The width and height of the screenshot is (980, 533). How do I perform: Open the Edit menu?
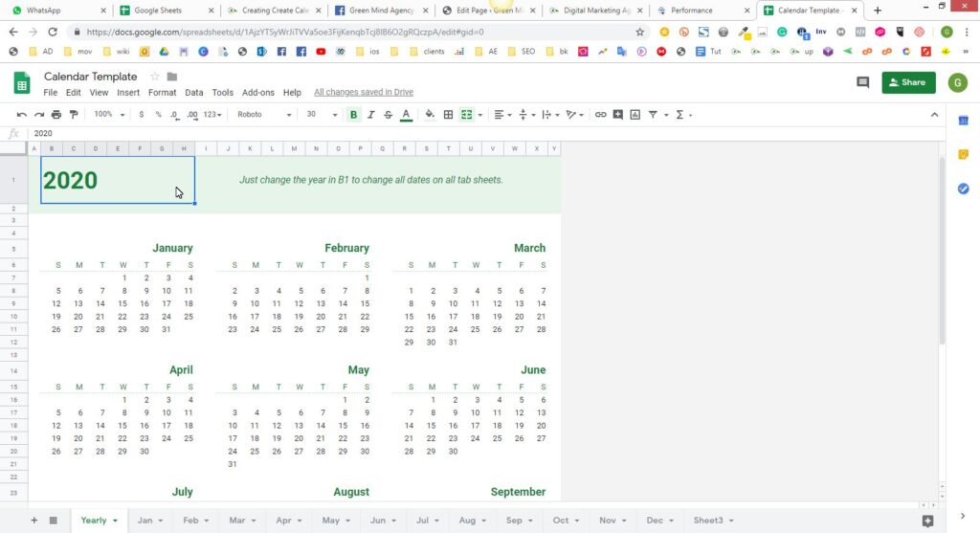tap(73, 92)
